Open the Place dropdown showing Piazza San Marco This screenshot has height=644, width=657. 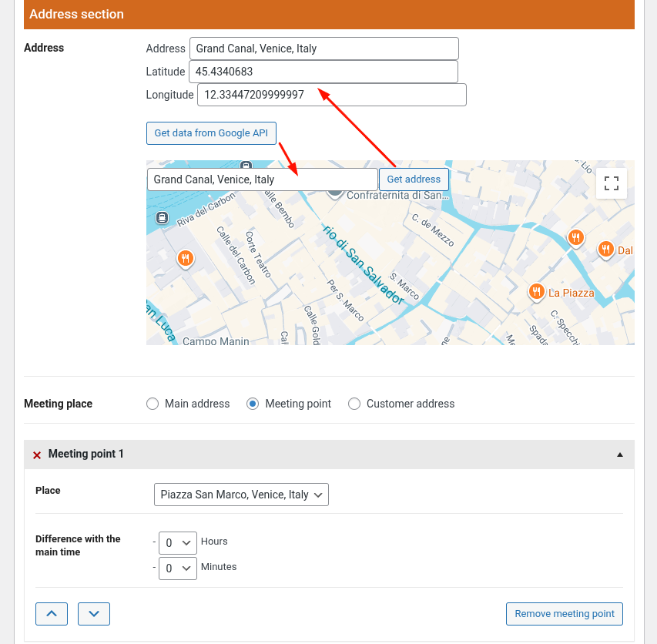point(240,495)
